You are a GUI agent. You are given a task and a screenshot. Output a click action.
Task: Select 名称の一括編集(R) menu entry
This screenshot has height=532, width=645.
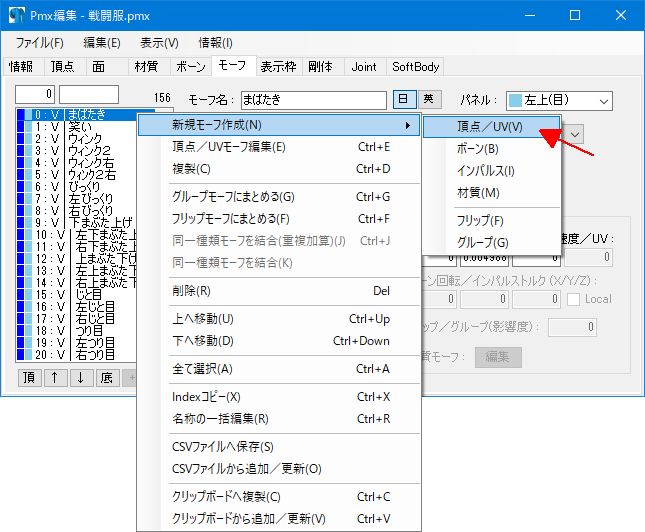(279, 419)
